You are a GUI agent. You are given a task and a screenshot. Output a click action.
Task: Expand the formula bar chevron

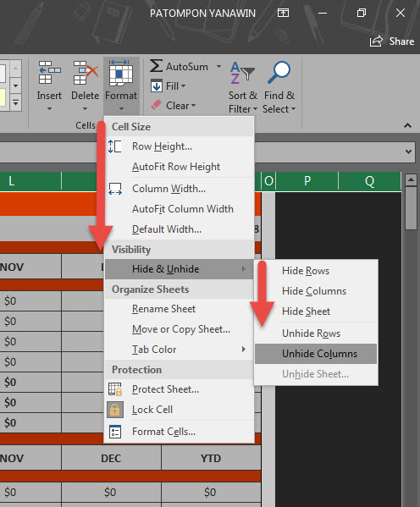click(x=409, y=152)
